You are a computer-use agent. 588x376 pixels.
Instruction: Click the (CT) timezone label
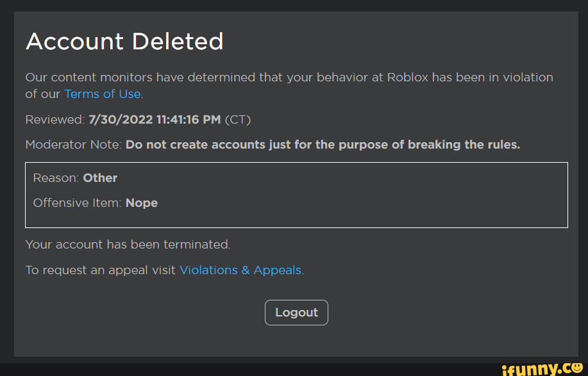coord(237,120)
